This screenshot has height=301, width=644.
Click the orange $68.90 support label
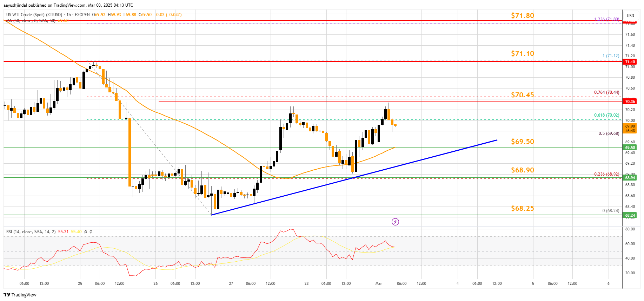[x=522, y=170]
